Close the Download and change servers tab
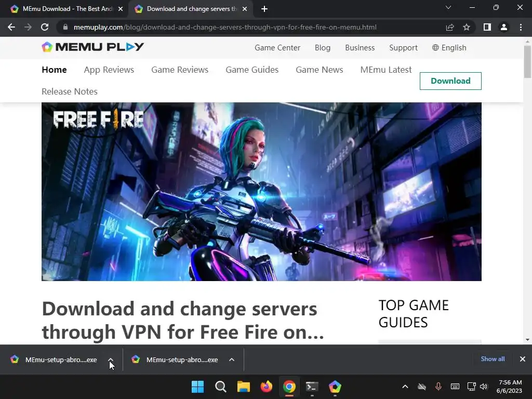This screenshot has width=532, height=399. (x=245, y=9)
